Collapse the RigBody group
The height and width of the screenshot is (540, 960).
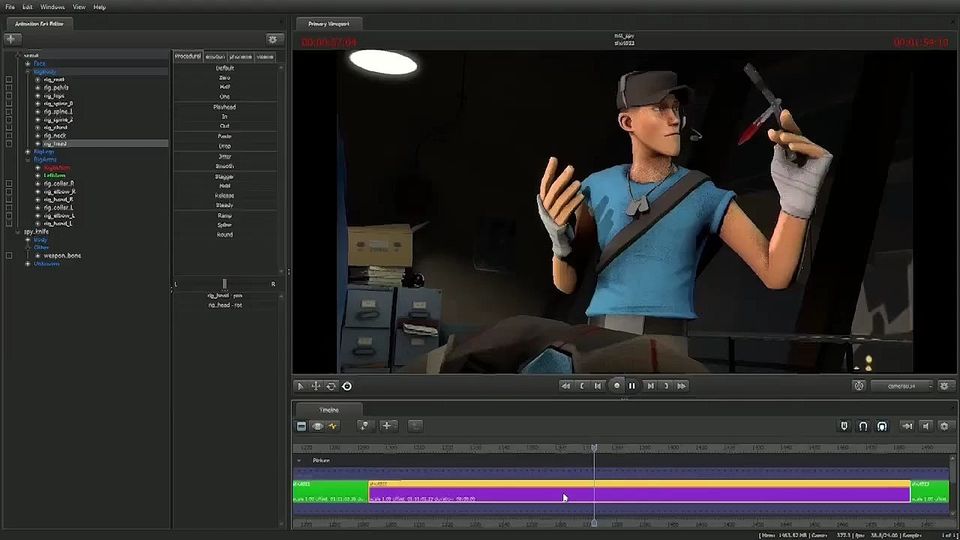pos(28,72)
